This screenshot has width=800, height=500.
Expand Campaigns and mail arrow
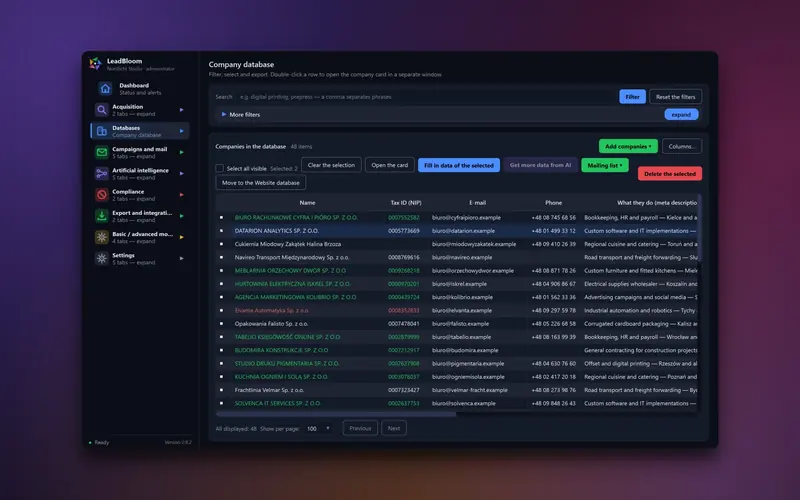point(182,152)
